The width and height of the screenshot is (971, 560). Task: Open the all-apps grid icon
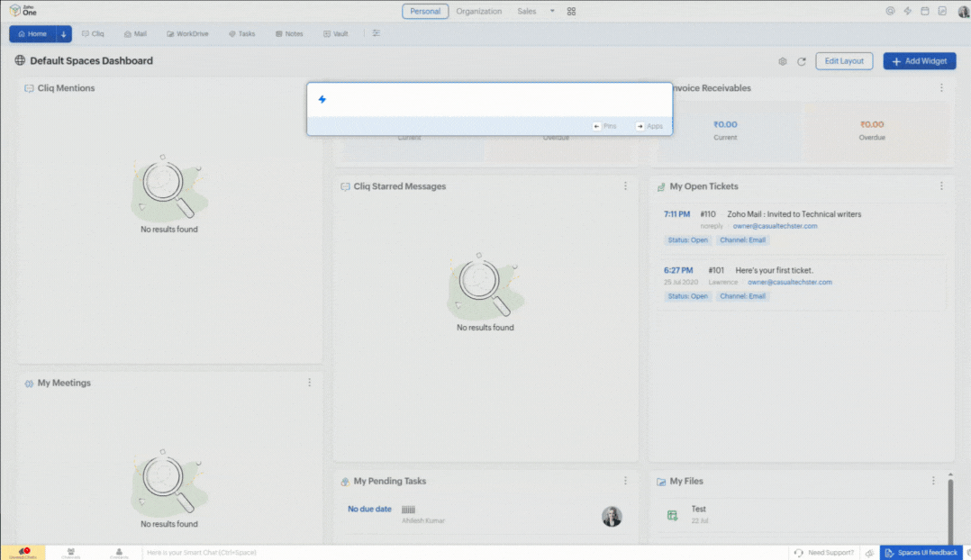571,12
